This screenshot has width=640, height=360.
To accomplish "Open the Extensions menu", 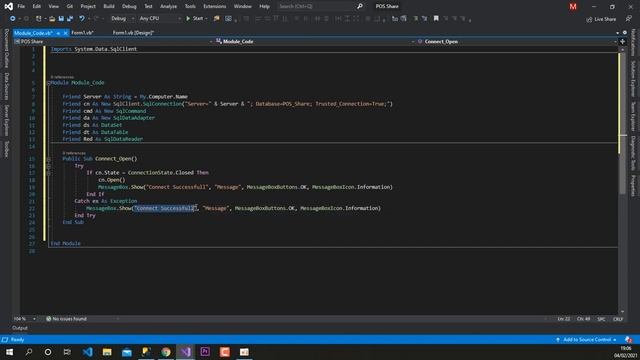I will [x=215, y=7].
